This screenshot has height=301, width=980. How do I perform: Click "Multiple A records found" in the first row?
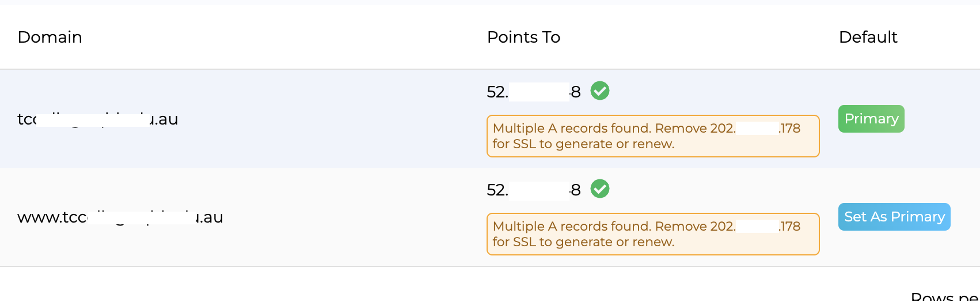[572, 128]
